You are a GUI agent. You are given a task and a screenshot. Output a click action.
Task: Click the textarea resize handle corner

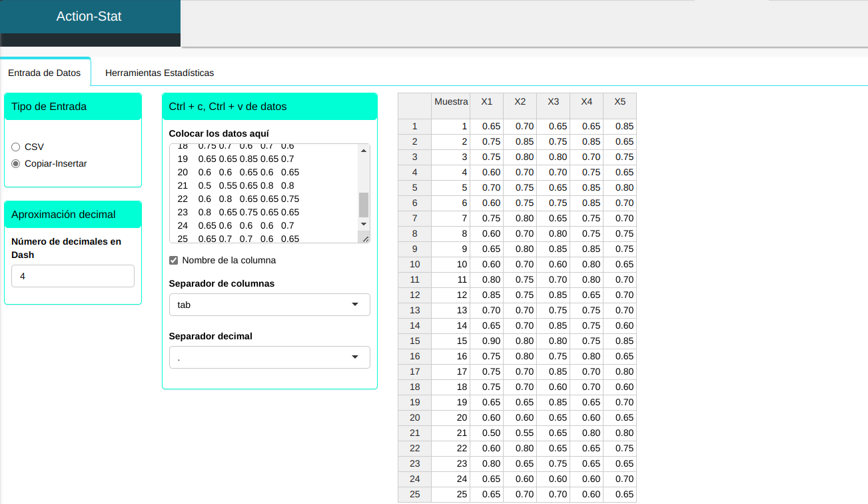coord(365,238)
